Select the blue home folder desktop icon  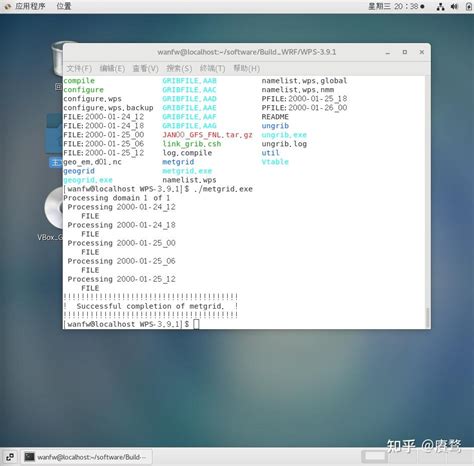[54, 133]
